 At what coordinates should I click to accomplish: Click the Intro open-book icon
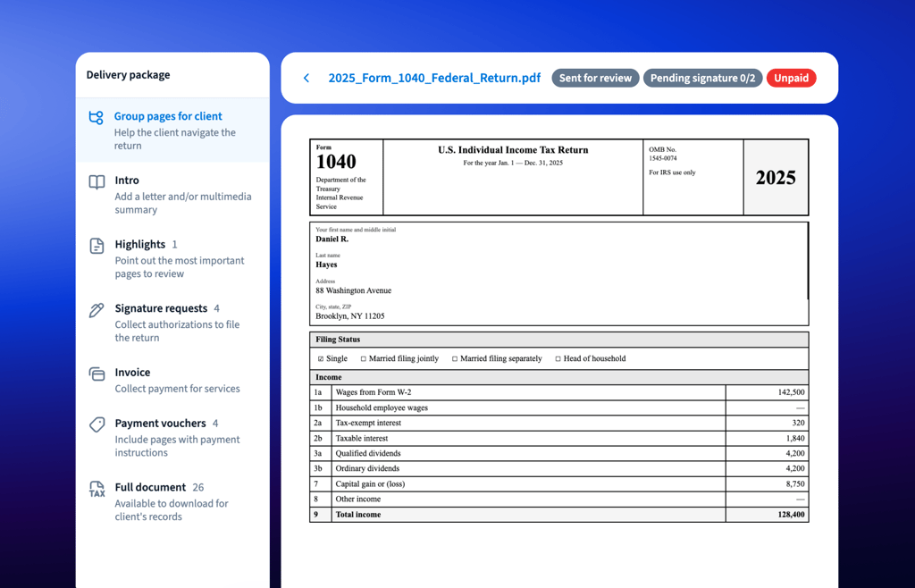point(97,182)
